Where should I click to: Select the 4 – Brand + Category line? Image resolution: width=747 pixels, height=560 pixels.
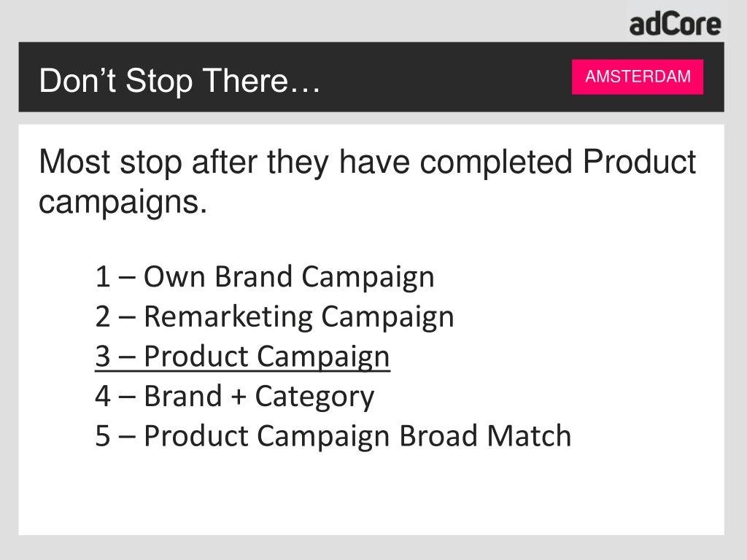(x=235, y=396)
